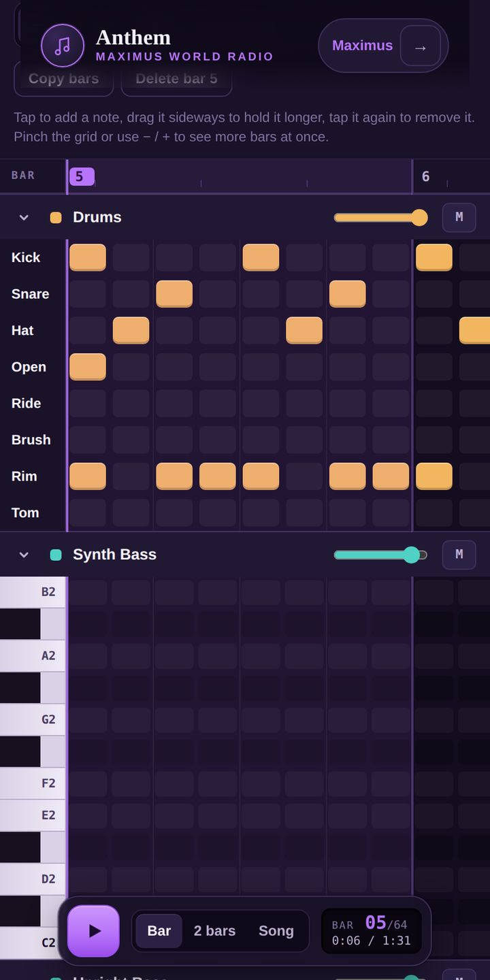
Task: Click the Brush row label
Action: [x=31, y=440]
